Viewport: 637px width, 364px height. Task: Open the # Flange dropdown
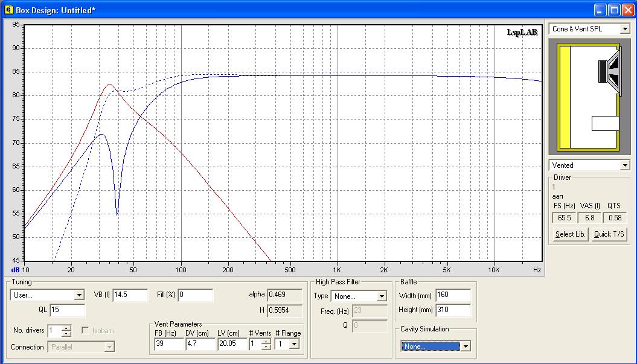(295, 344)
